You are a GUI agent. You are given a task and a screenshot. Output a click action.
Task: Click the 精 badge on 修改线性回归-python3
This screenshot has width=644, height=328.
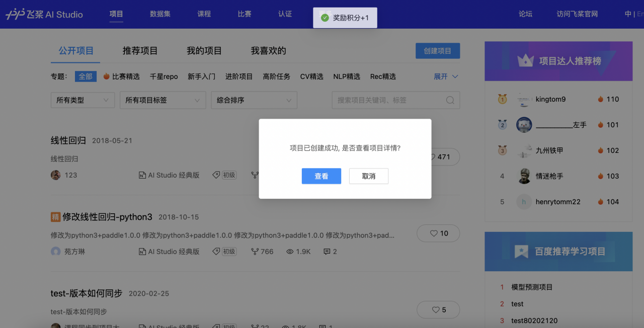click(55, 217)
